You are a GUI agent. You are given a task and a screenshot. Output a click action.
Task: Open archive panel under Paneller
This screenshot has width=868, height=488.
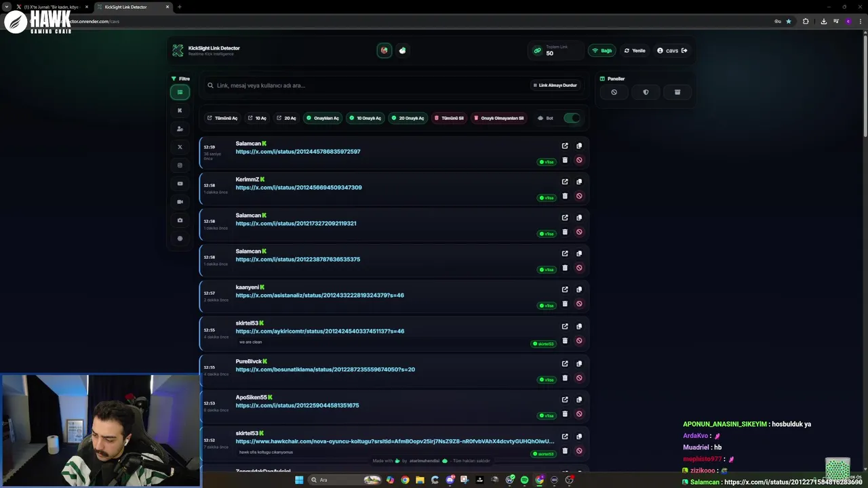click(x=677, y=92)
